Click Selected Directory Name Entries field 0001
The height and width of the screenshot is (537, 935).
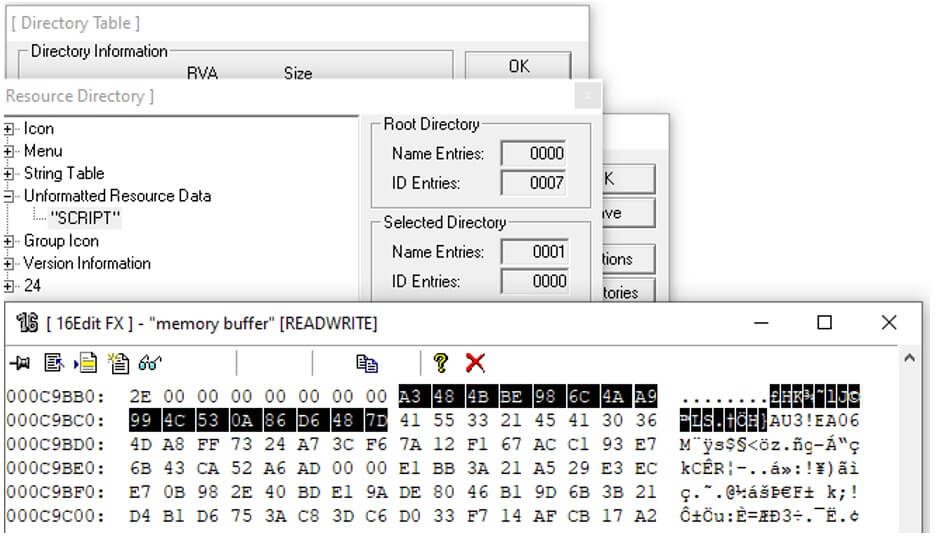(x=534, y=252)
